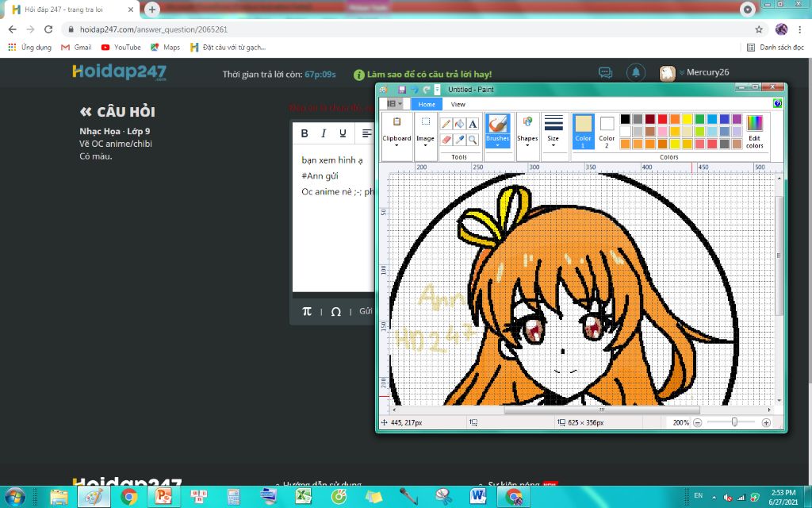Image resolution: width=812 pixels, height=508 pixels.
Task: Switch to the Home ribbon tab
Action: point(427,104)
